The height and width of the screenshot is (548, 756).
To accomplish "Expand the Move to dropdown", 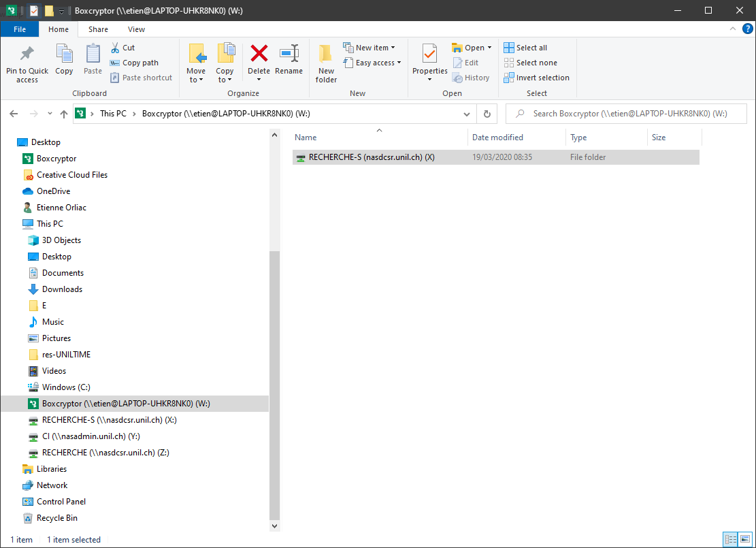I will click(196, 80).
